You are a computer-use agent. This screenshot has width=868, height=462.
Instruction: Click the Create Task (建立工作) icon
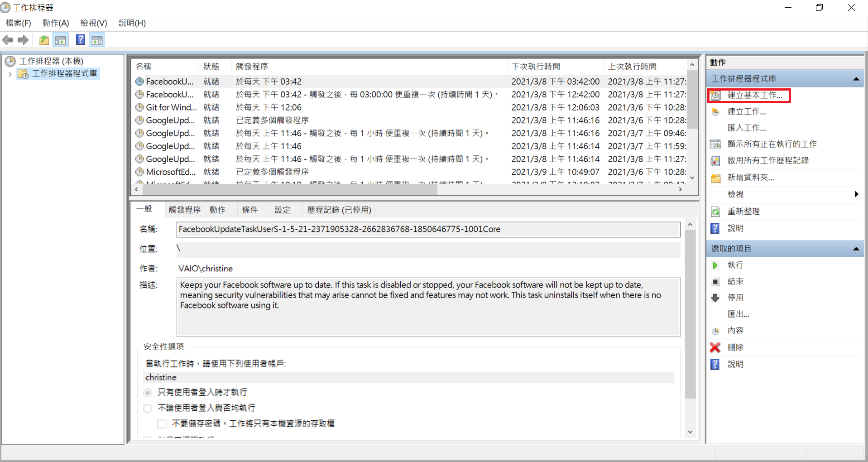pos(715,112)
